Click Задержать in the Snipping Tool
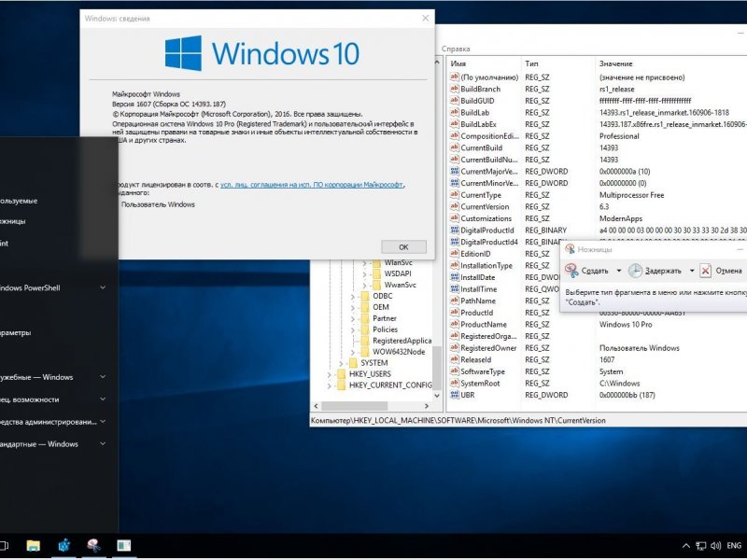747x560 pixels. click(x=663, y=271)
